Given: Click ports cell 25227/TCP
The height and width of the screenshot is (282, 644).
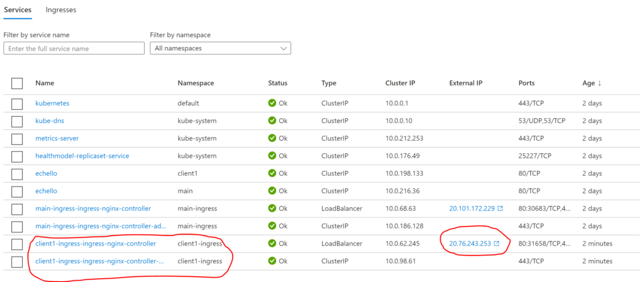Looking at the screenshot, I should coord(533,156).
